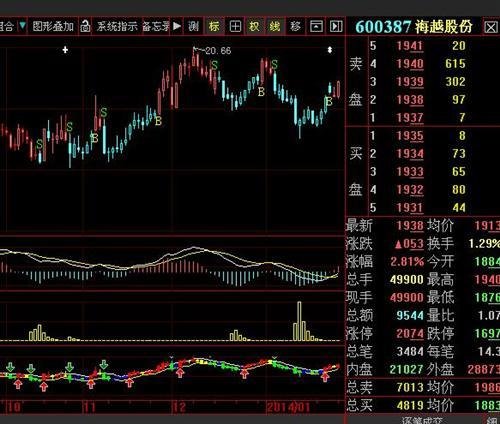Viewport: 500px width, 424px height.
Task: Close the quote panel with X box
Action: pos(490,27)
